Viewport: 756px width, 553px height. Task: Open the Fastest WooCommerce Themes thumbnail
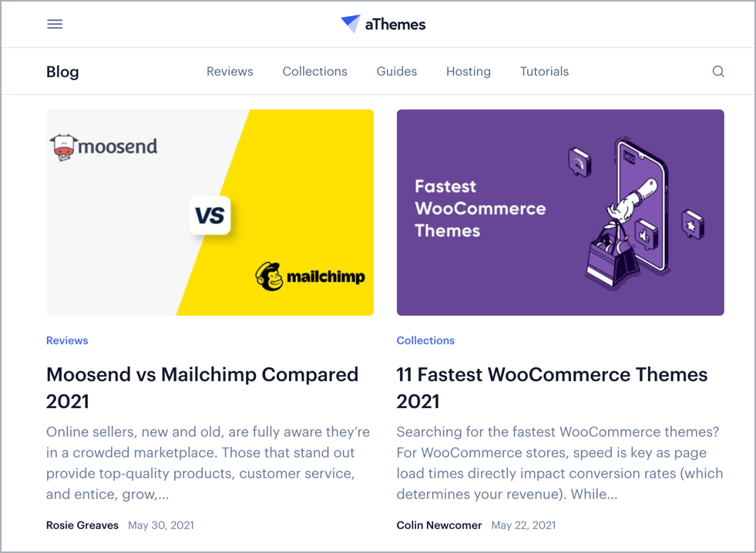(560, 213)
